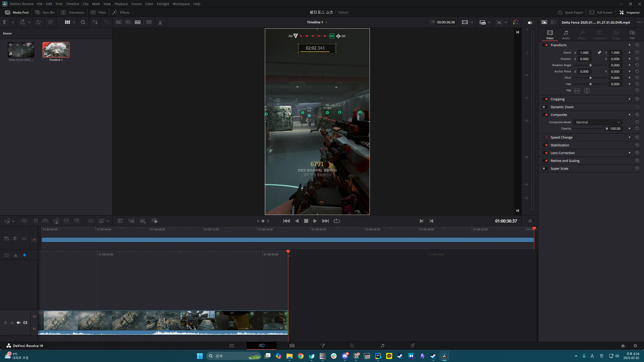Image resolution: width=644 pixels, height=362 pixels.
Task: Open the Cut page icon at bottom
Action: 262,346
